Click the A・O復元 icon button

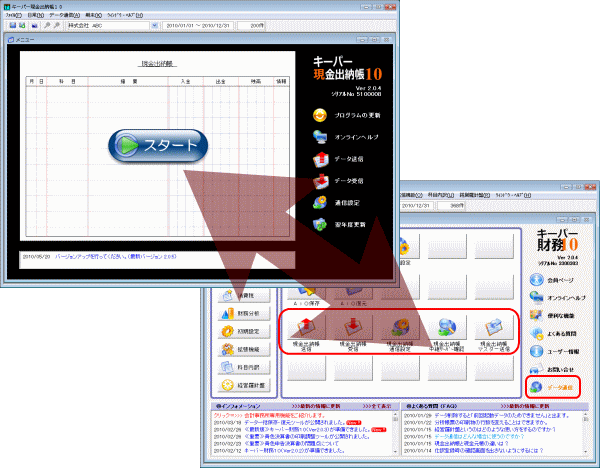tap(353, 293)
